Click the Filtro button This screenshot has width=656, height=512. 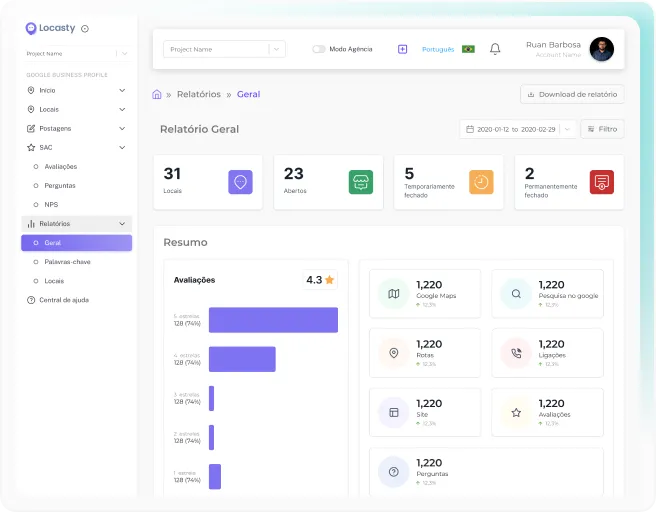click(602, 129)
